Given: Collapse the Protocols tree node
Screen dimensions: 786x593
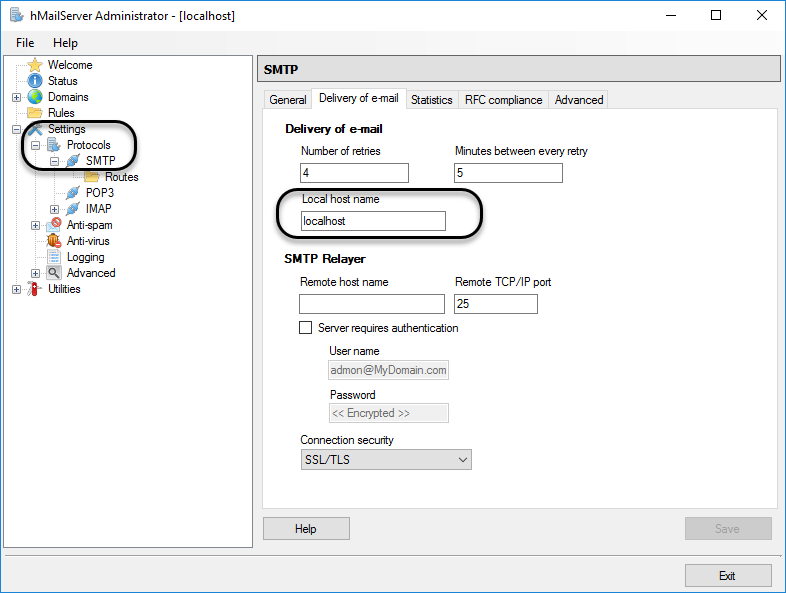Looking at the screenshot, I should [35, 145].
